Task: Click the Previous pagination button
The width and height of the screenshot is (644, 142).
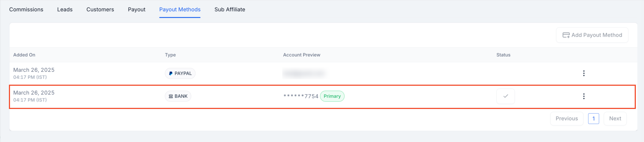Action: coord(567,119)
